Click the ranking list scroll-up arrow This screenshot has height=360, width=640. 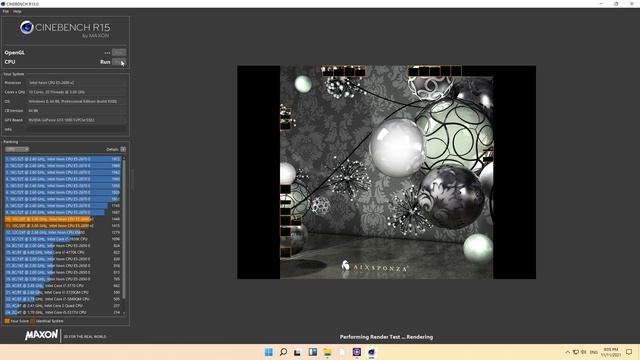124,158
